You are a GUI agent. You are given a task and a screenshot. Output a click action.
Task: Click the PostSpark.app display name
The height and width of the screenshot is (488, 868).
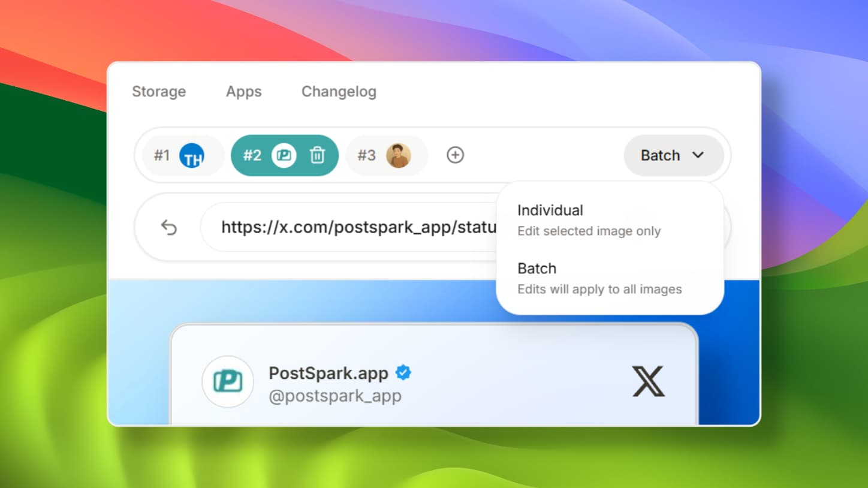pos(328,373)
